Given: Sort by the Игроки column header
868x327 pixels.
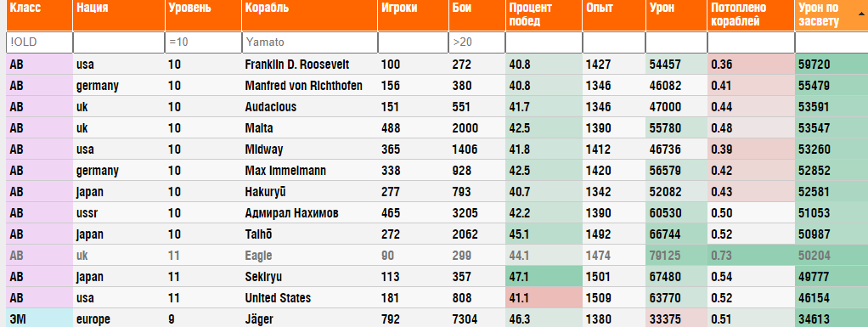Looking at the screenshot, I should 413,15.
